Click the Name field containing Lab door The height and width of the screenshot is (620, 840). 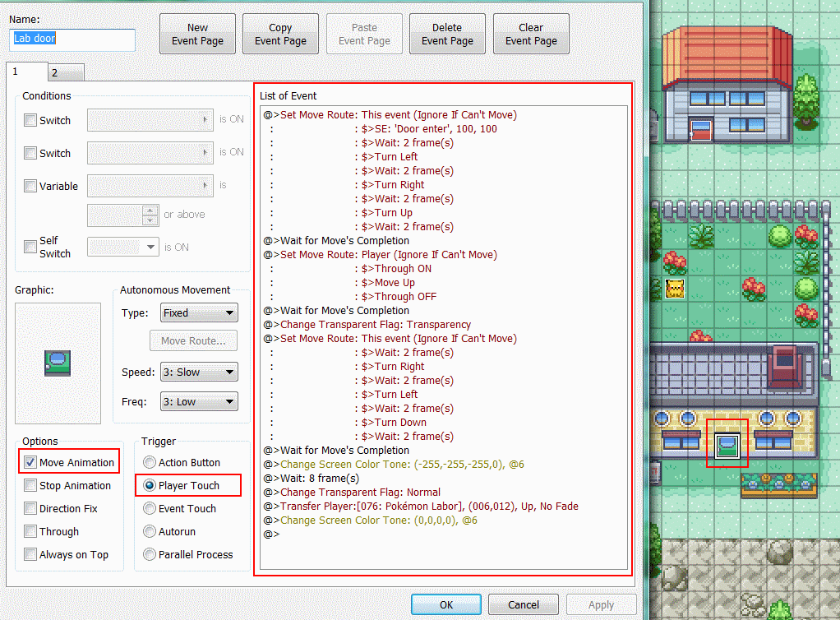[x=72, y=39]
